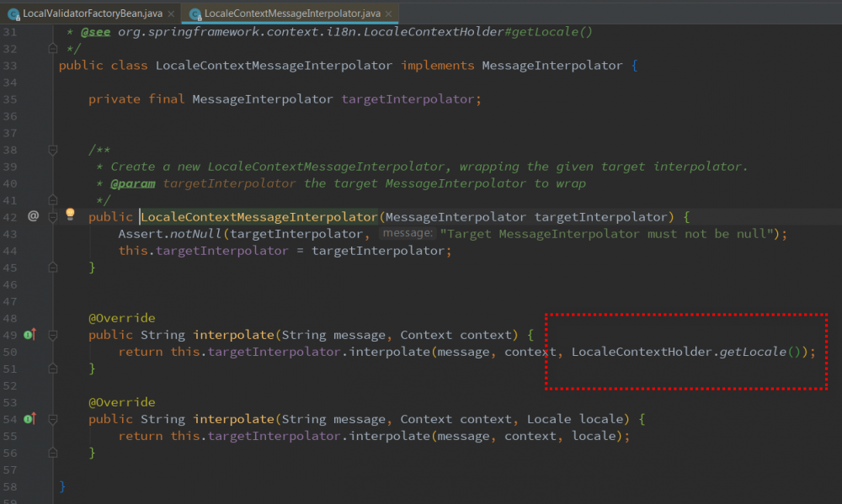Click the fold end marker at line 51
842x504 pixels.
tap(52, 369)
